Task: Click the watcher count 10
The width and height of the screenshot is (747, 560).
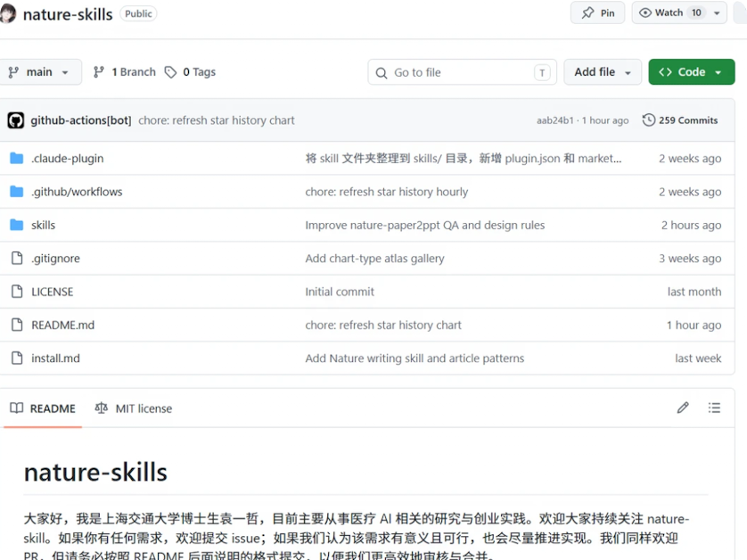Action: click(x=696, y=12)
